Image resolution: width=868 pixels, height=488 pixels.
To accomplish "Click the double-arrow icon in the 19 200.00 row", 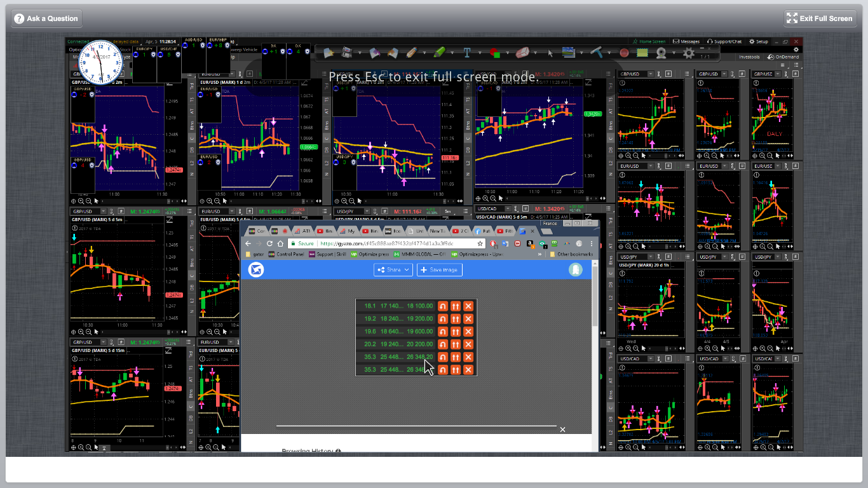I will tap(456, 319).
